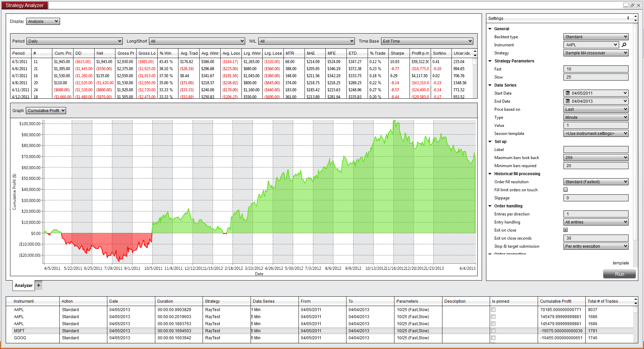Toggle Fill limit orders on touch

pyautogui.click(x=566, y=190)
